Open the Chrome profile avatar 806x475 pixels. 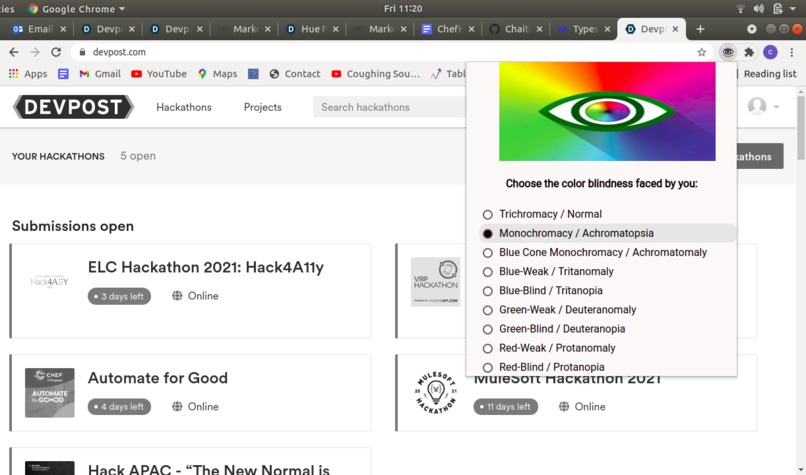pos(770,52)
